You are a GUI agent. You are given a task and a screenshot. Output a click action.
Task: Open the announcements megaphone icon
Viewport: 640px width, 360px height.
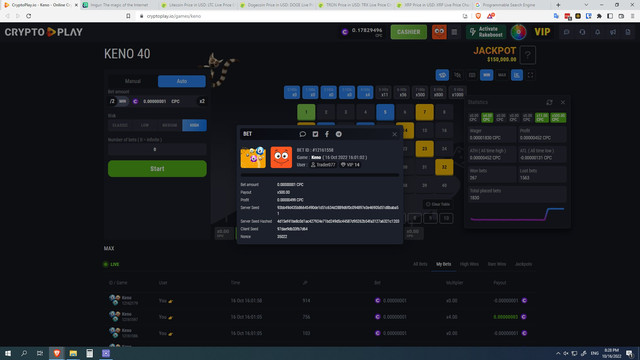(x=613, y=32)
